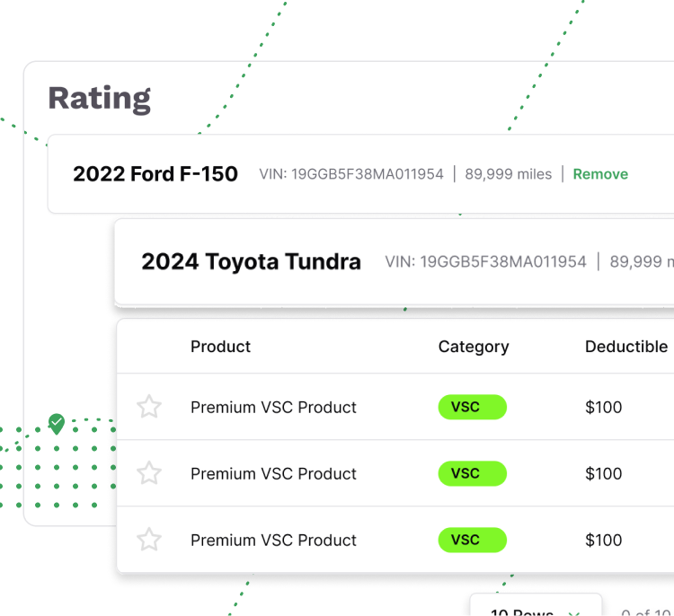
Task: Click the VSC badge in the first row
Action: click(472, 407)
